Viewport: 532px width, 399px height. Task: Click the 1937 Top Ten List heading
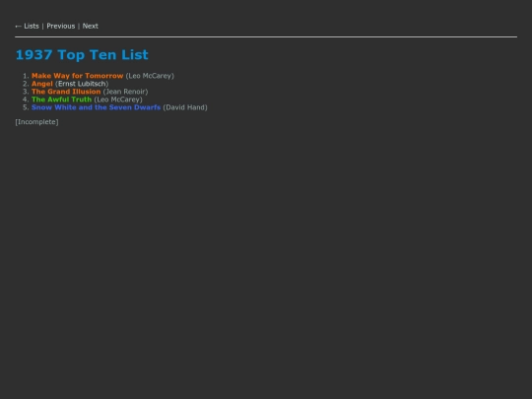pyautogui.click(x=82, y=54)
